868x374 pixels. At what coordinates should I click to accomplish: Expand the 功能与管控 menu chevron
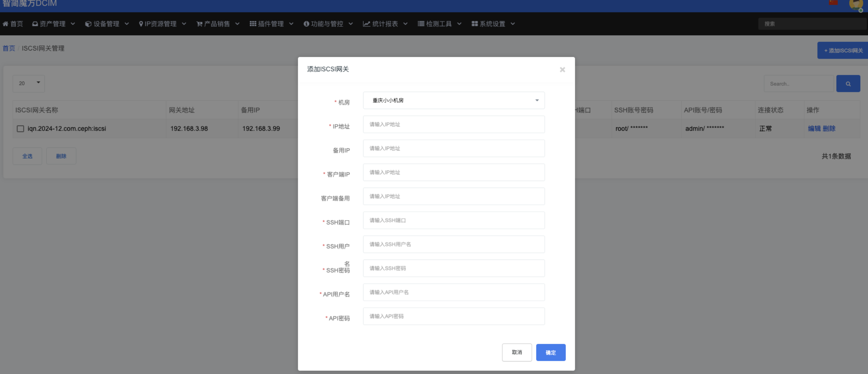[351, 24]
